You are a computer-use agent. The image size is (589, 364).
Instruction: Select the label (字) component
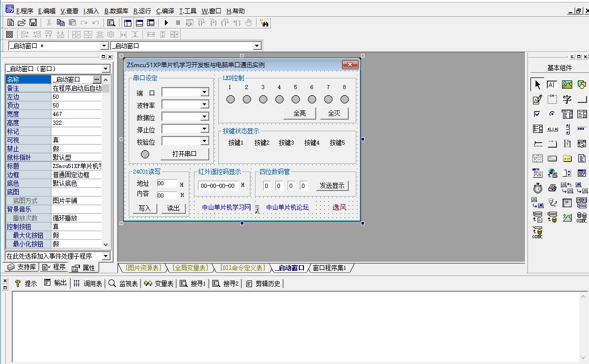click(567, 100)
